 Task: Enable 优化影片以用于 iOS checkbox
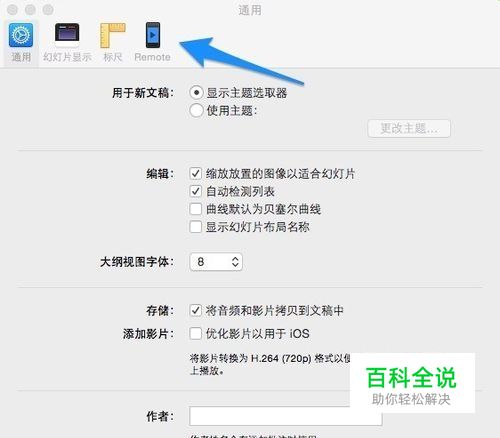click(x=195, y=333)
